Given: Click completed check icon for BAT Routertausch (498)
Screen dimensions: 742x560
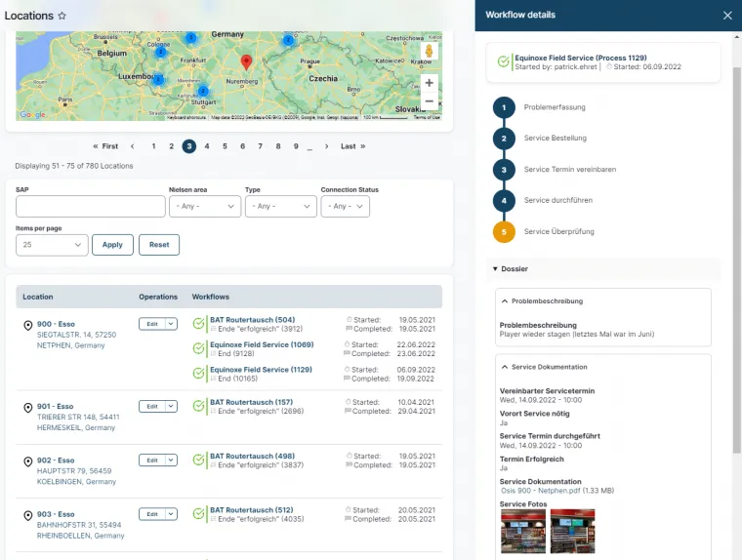Looking at the screenshot, I should point(199,460).
